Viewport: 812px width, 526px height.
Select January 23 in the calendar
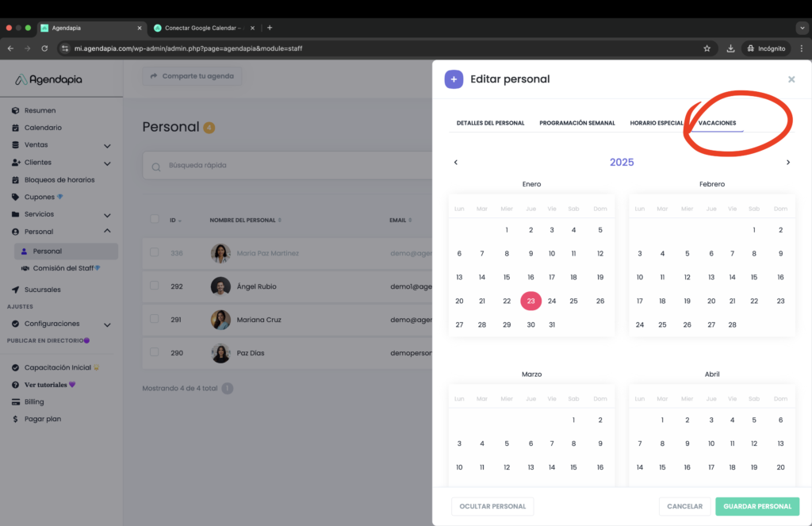pyautogui.click(x=530, y=301)
